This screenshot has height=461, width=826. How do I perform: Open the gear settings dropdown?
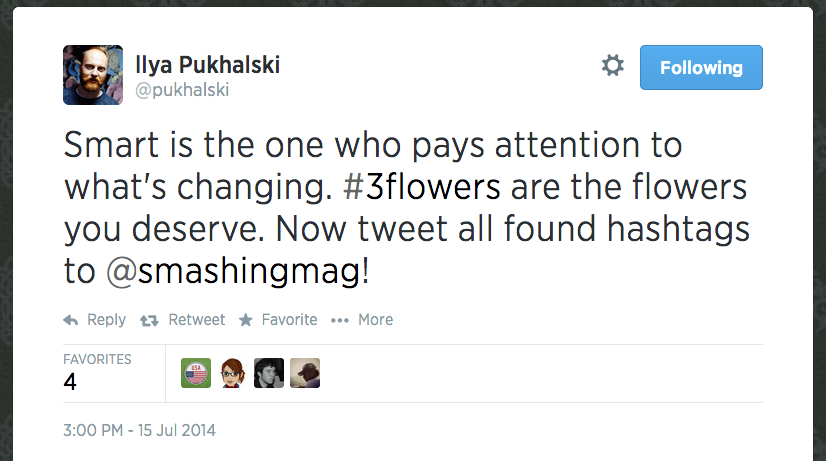612,67
